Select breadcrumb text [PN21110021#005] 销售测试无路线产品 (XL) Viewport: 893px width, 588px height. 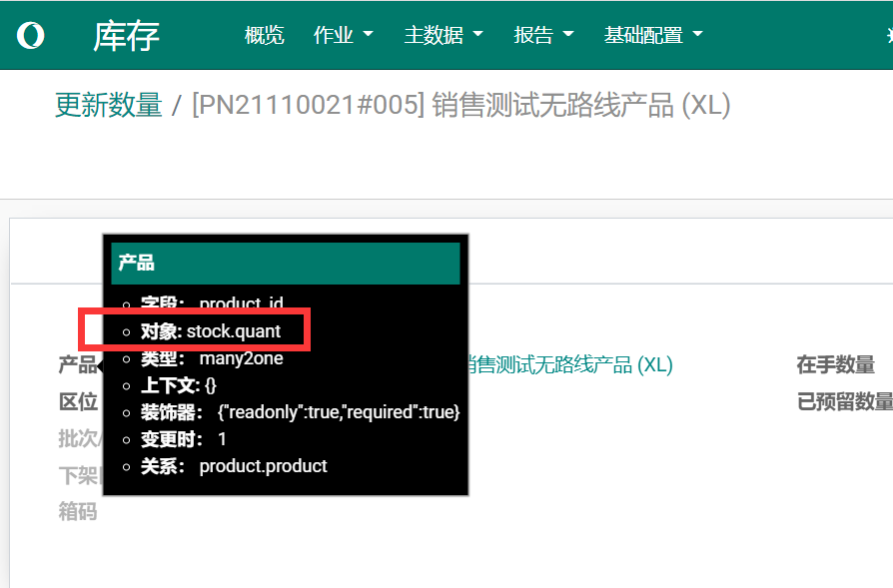click(x=461, y=105)
